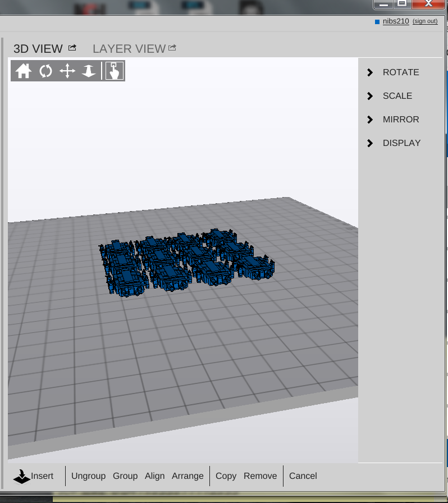448x503 pixels.
Task: Click the Cancel button
Action: tap(303, 475)
